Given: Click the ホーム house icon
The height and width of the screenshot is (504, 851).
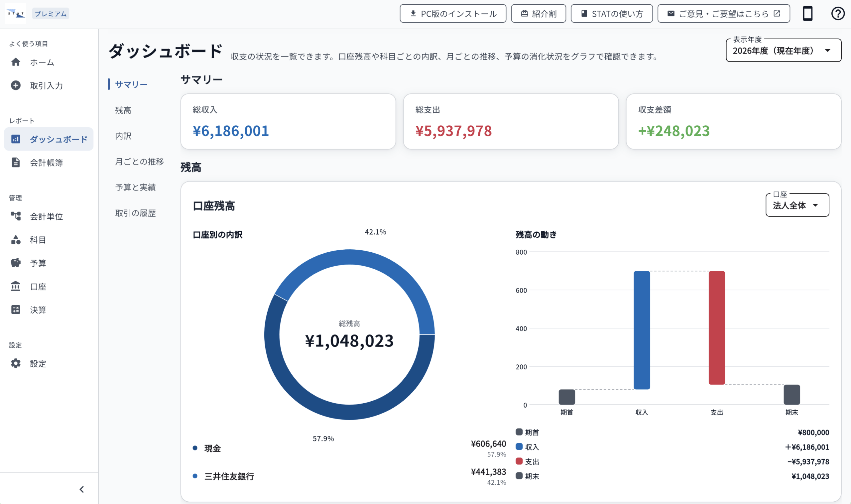Looking at the screenshot, I should [16, 62].
